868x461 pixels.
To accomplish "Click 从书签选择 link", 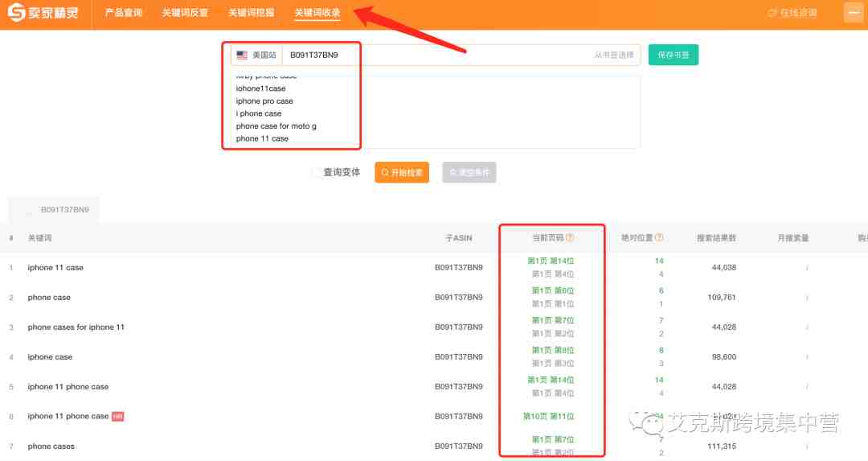I will (x=614, y=55).
